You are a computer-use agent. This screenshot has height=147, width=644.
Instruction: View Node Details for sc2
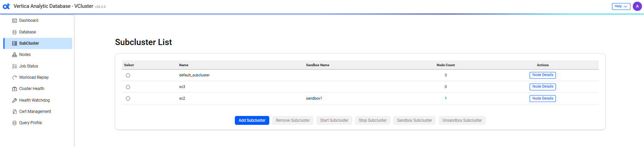pos(543,99)
